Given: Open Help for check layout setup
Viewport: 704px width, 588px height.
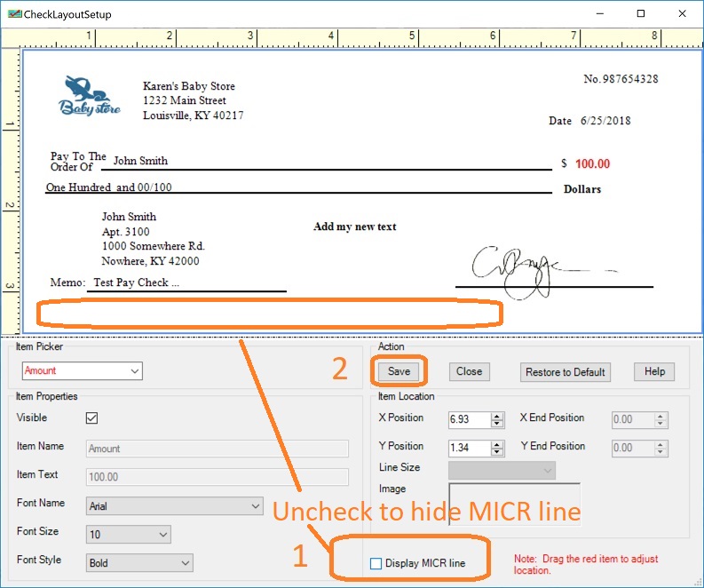Looking at the screenshot, I should pos(654,371).
